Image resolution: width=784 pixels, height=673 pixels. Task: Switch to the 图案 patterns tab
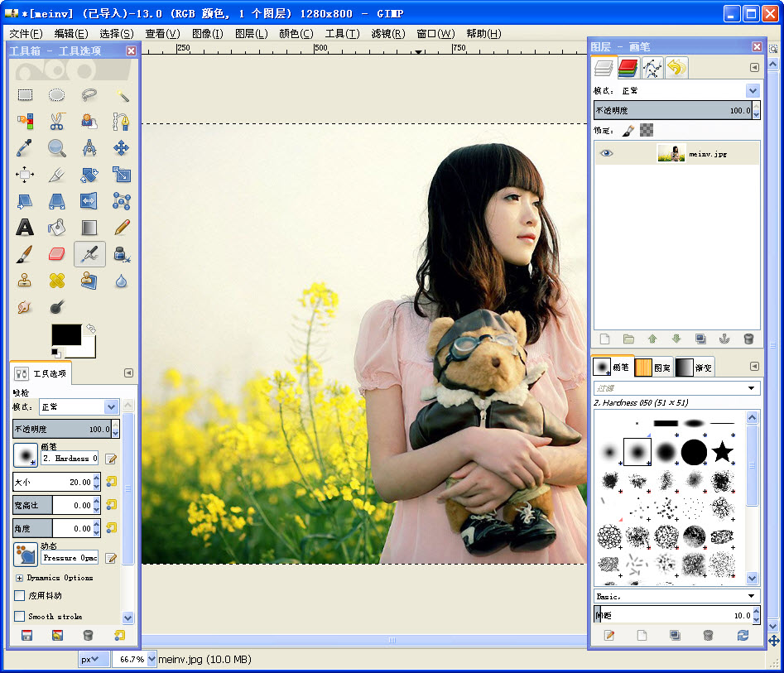653,367
